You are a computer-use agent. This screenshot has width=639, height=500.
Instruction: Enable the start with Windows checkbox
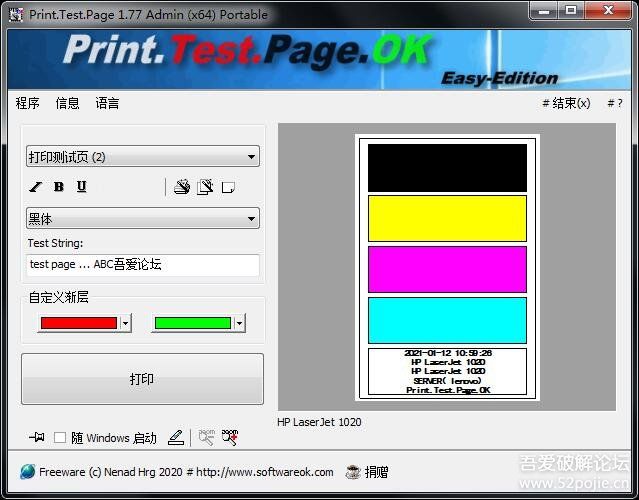(x=60, y=438)
